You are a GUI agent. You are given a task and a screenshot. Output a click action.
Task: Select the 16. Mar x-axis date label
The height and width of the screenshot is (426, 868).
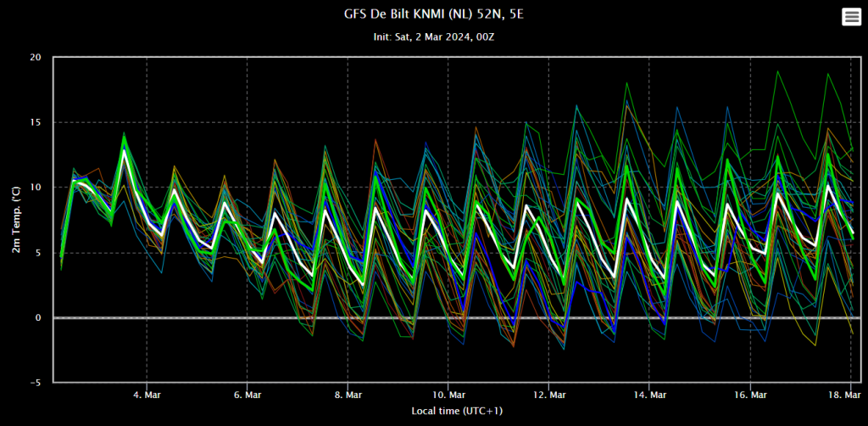750,395
